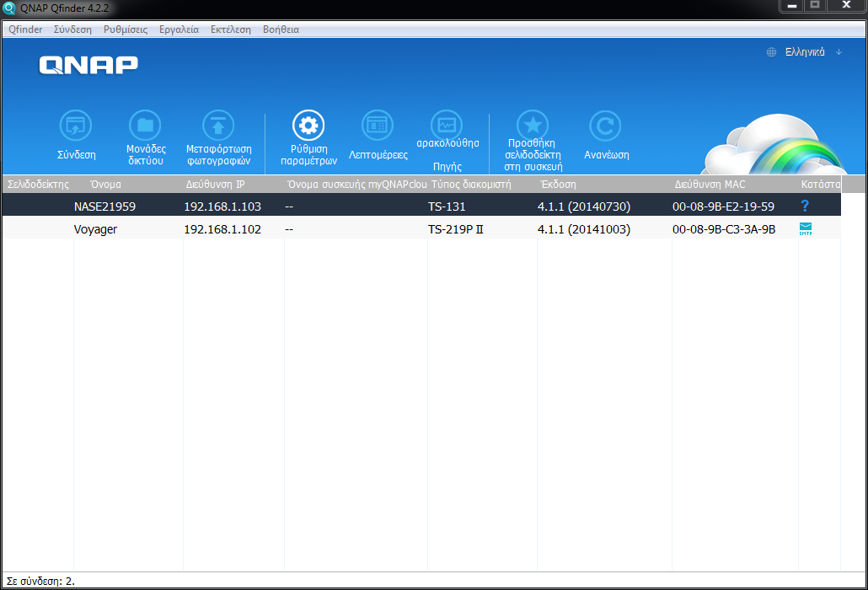Open the Βοήθεια menu
868x590 pixels.
(281, 29)
